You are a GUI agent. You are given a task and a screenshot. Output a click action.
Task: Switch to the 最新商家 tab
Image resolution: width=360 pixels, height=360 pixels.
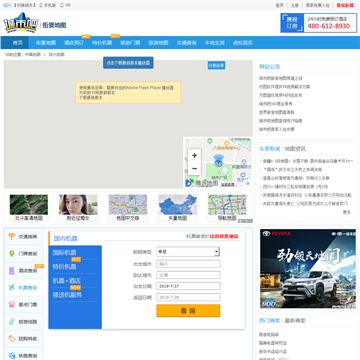click(295, 320)
